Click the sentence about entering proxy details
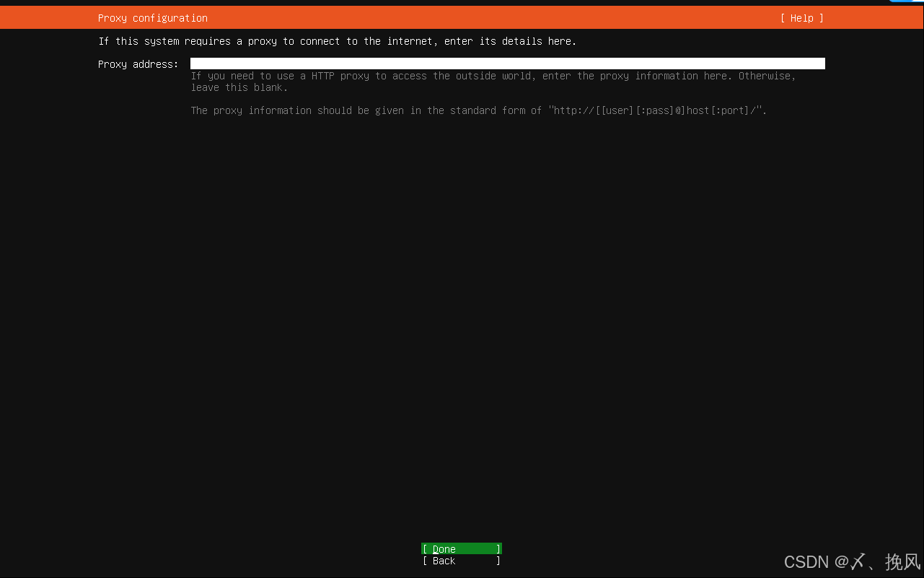Viewport: 924px width, 578px height. pyautogui.click(x=337, y=41)
